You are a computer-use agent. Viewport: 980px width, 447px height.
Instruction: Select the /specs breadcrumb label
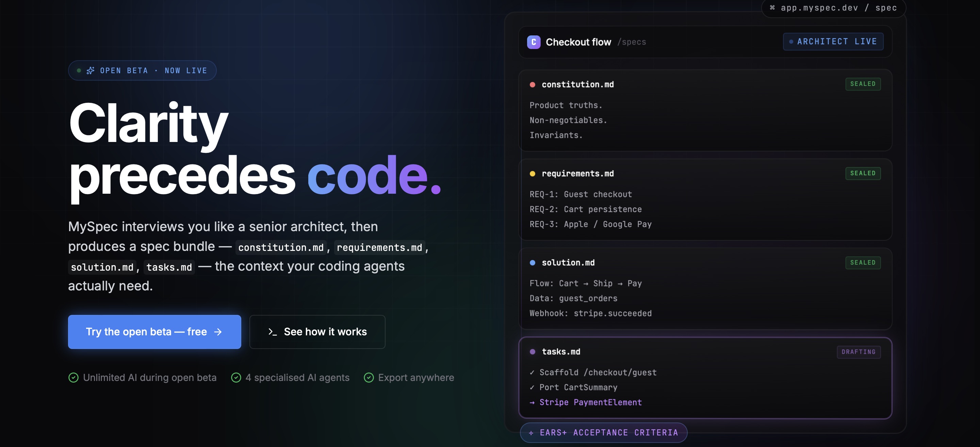[632, 42]
